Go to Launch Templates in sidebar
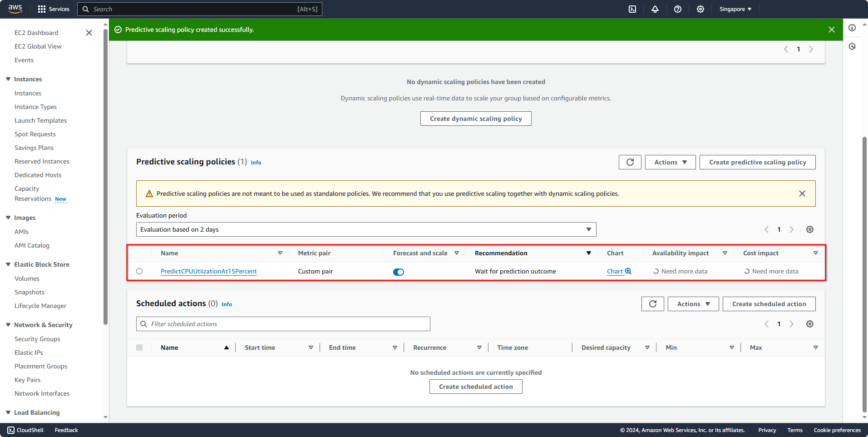Screen dimensions: 868x437 (x=40, y=120)
